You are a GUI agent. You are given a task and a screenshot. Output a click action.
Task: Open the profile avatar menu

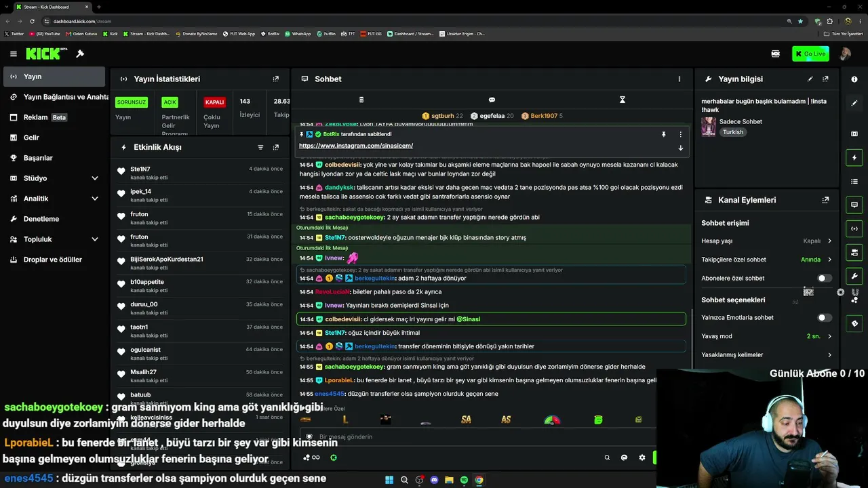(845, 54)
